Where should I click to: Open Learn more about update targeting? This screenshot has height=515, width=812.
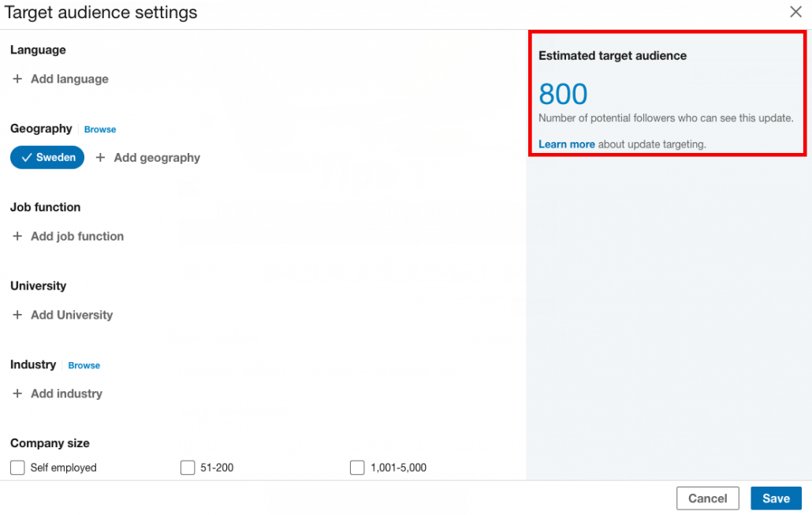click(x=566, y=144)
